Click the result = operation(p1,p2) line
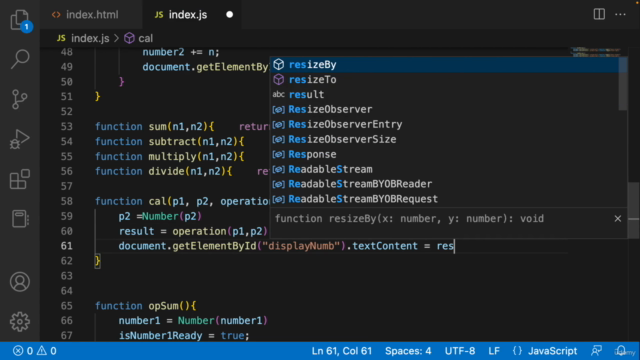Viewport: 640px width, 360px height. pos(193,231)
